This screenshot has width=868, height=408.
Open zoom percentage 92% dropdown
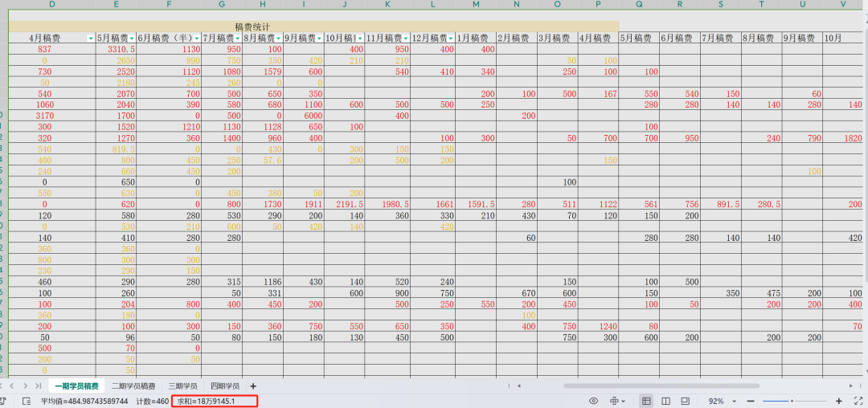pos(734,401)
